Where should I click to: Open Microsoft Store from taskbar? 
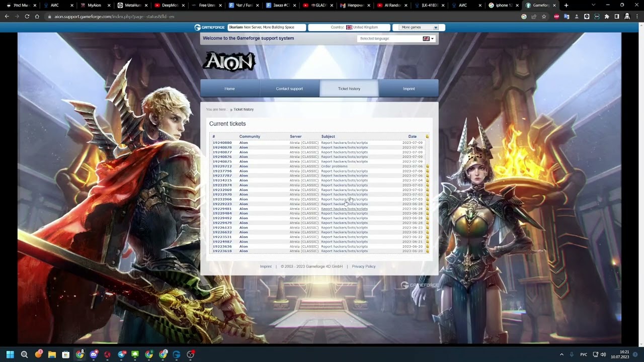coord(66,354)
